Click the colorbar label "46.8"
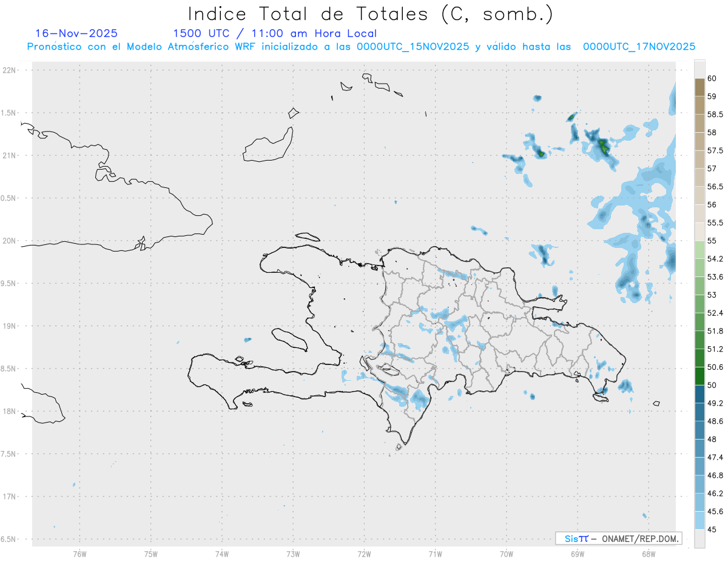Screen dimensions: 728x562 (x=715, y=475)
